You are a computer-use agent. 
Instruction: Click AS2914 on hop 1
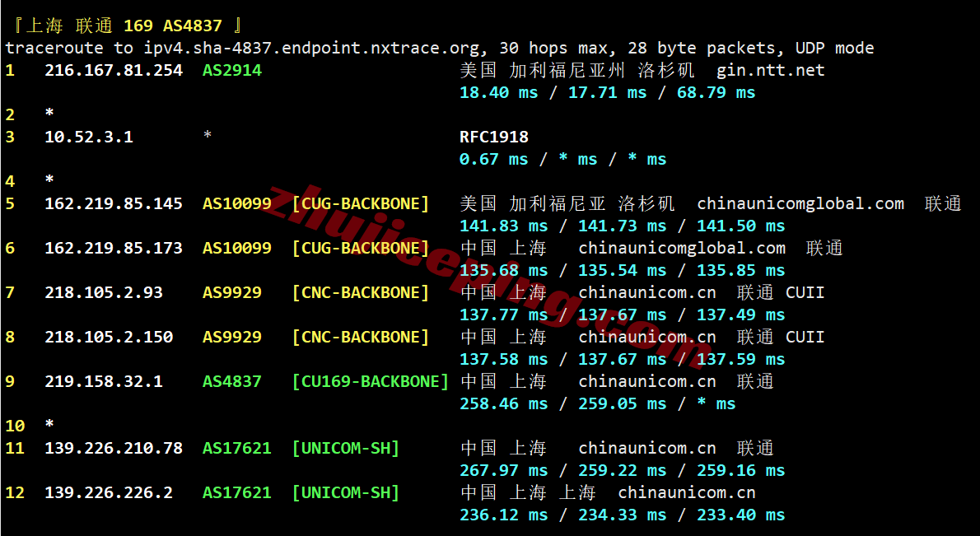pyautogui.click(x=232, y=70)
